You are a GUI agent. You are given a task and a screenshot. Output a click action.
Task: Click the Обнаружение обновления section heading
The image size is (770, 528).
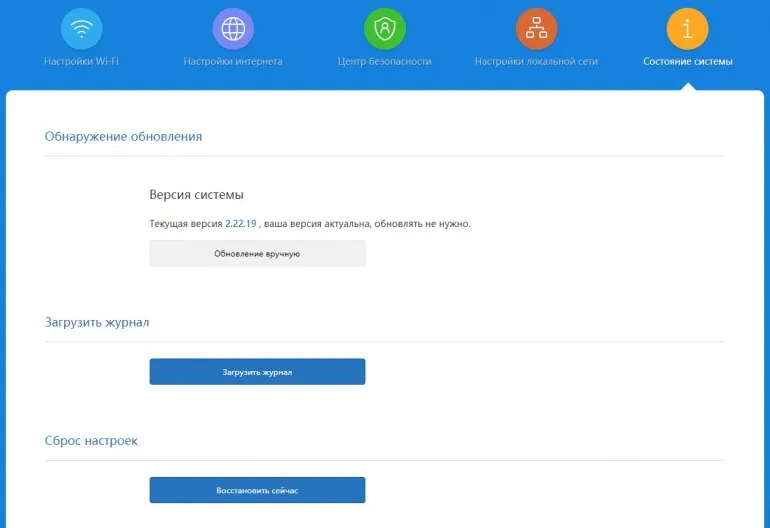point(123,136)
